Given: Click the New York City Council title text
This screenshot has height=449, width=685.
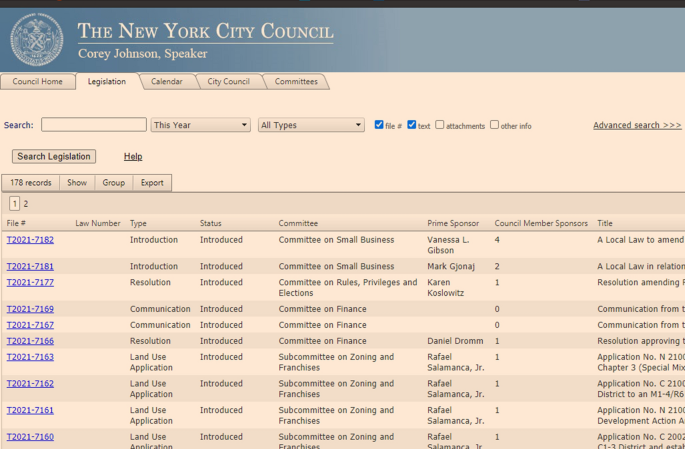Looking at the screenshot, I should pos(205,31).
